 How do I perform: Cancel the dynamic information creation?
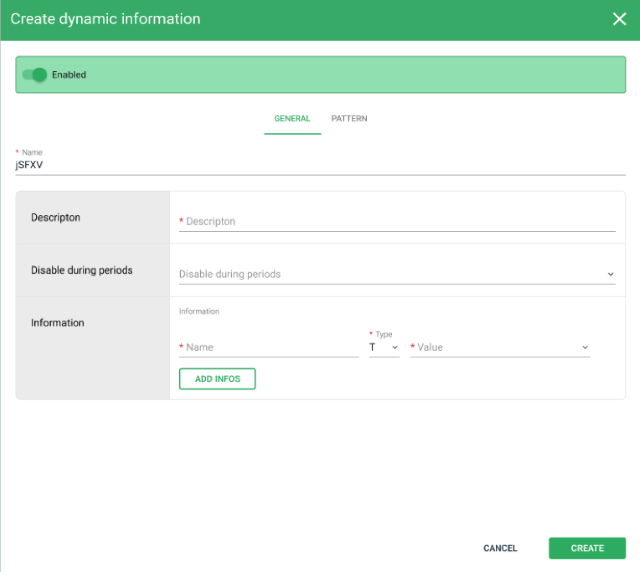[x=500, y=548]
